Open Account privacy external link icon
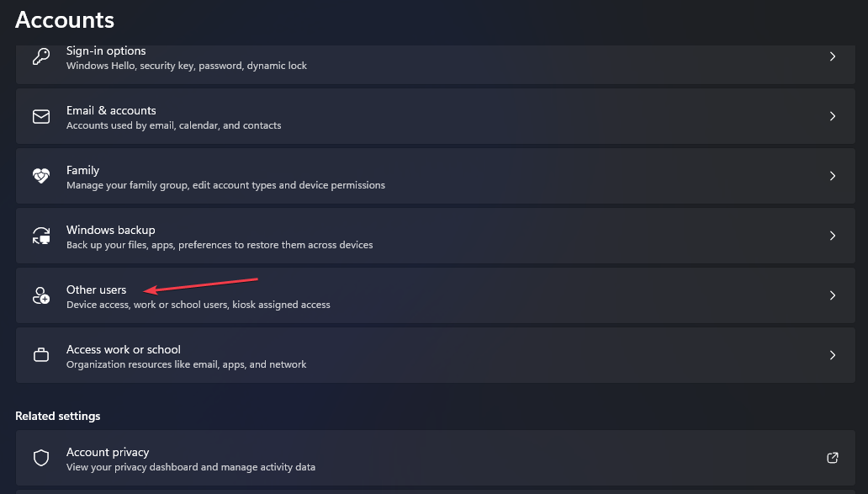This screenshot has width=868, height=494. pyautogui.click(x=832, y=458)
